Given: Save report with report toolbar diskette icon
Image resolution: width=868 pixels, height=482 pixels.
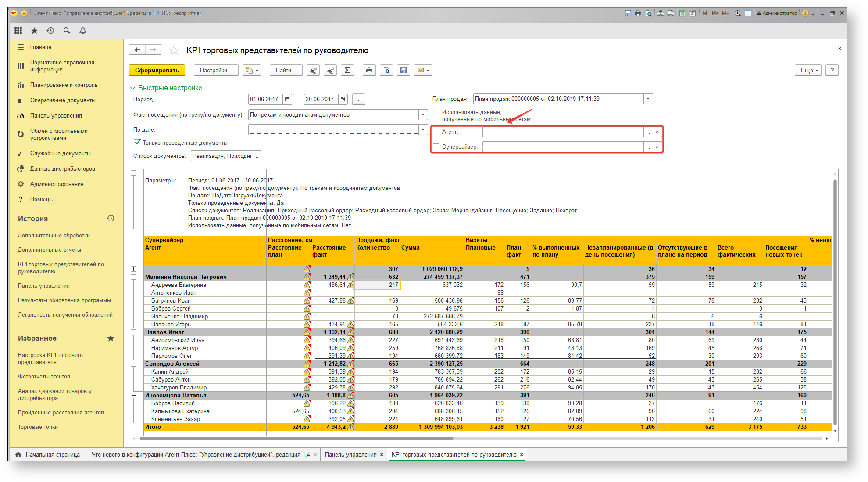Looking at the screenshot, I should point(404,70).
